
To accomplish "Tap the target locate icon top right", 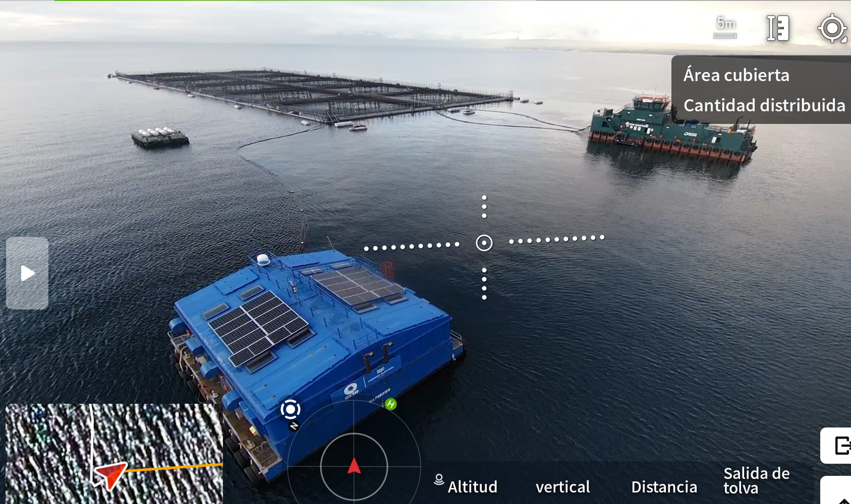I will point(832,29).
